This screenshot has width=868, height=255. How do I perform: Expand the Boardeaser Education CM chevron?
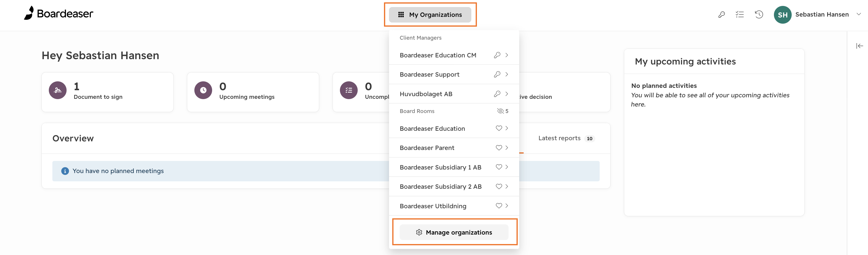tap(506, 55)
